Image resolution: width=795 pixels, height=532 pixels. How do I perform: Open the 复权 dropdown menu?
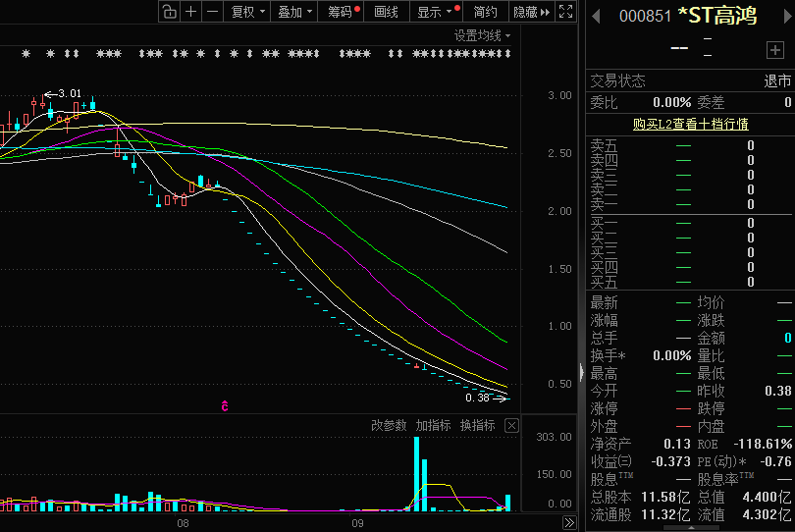coord(245,12)
